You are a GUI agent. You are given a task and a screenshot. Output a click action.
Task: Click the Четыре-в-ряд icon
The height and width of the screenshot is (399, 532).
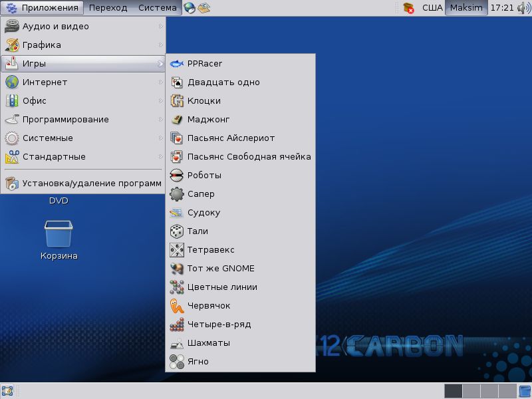tap(176, 325)
